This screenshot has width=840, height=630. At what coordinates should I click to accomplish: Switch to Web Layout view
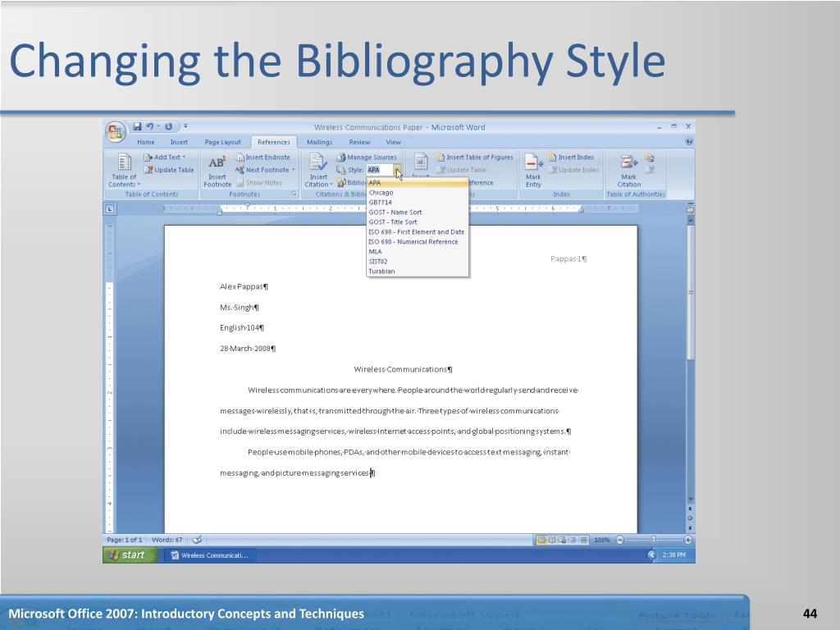pos(563,540)
